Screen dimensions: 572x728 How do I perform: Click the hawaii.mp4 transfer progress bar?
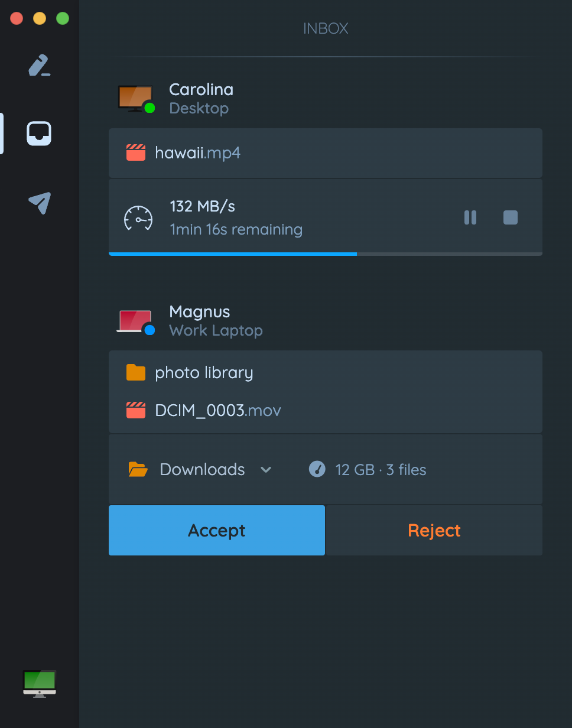[x=325, y=254]
